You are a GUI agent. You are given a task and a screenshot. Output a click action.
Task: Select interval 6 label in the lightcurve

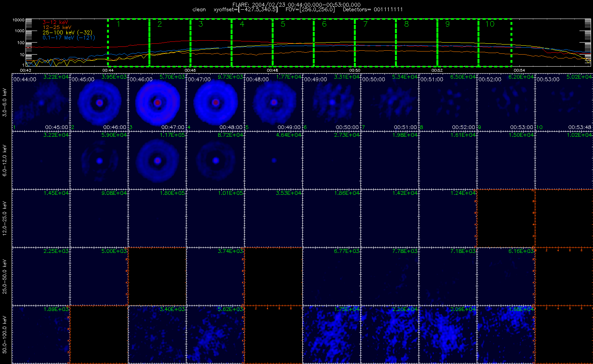click(324, 24)
